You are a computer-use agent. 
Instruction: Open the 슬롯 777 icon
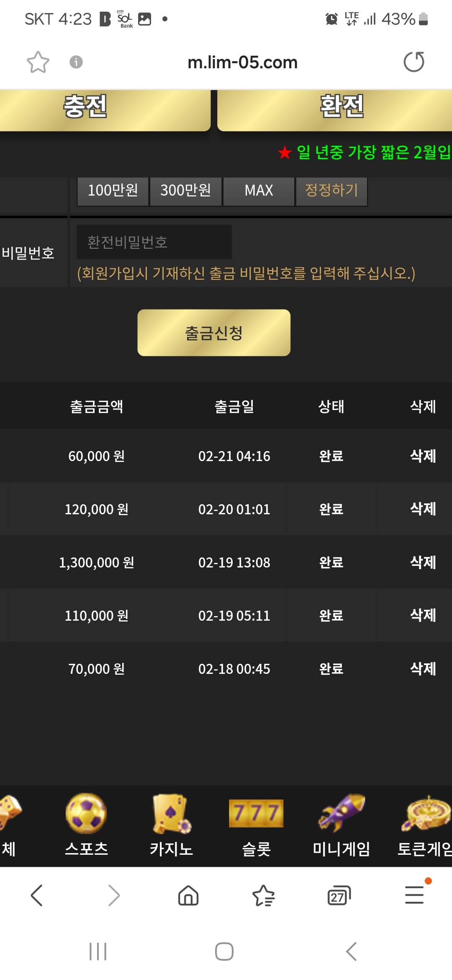click(x=256, y=813)
